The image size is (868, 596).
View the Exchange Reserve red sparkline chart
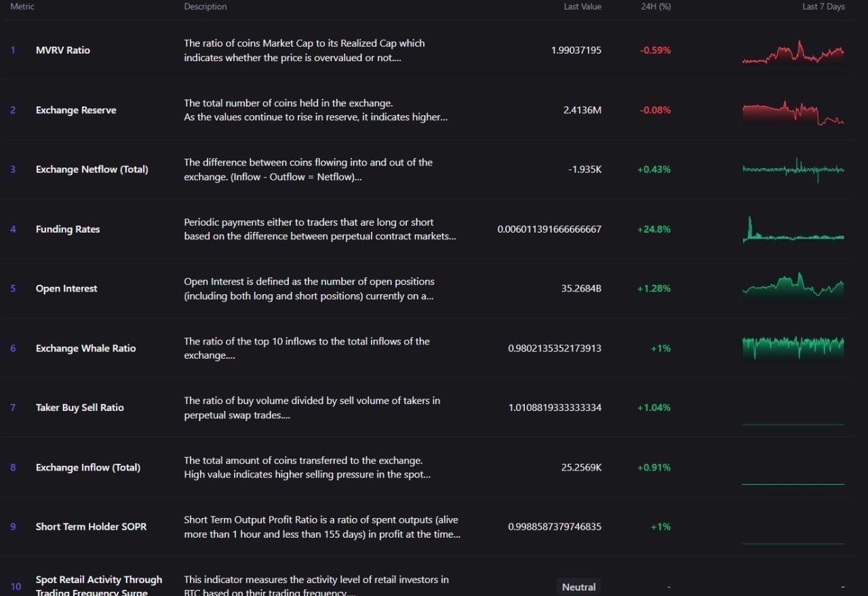point(793,113)
